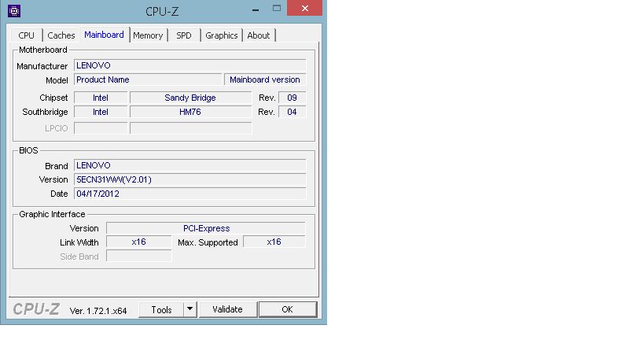Image resolution: width=644 pixels, height=362 pixels.
Task: Go to the About tab
Action: 259,35
